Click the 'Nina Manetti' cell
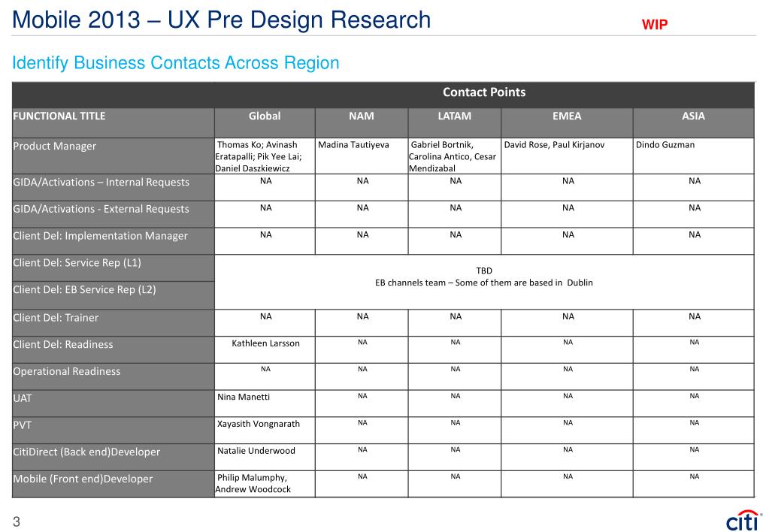769x532 pixels. pyautogui.click(x=265, y=403)
